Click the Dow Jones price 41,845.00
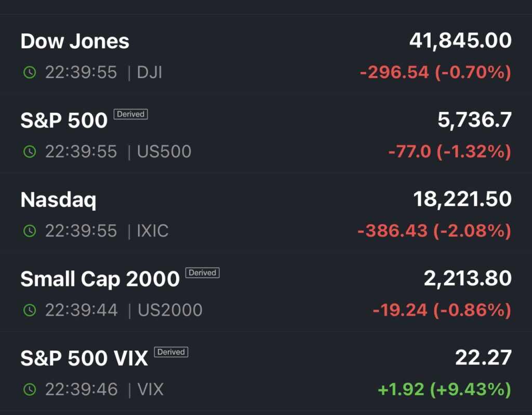This screenshot has width=532, height=415. [460, 41]
